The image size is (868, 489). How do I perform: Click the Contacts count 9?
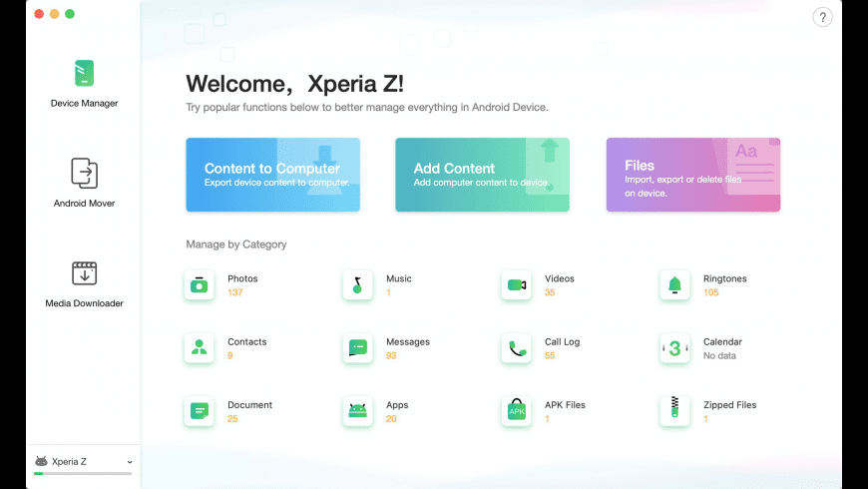(229, 355)
